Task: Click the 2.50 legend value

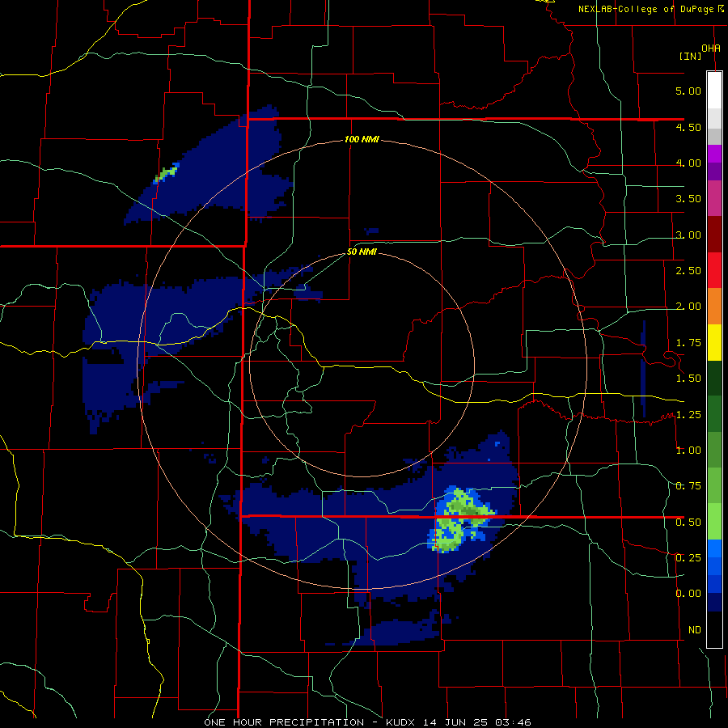Action: (688, 270)
